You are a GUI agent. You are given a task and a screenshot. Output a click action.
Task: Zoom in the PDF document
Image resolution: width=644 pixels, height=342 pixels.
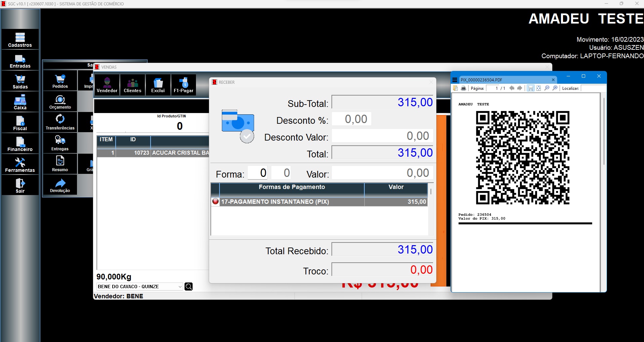[x=555, y=88]
